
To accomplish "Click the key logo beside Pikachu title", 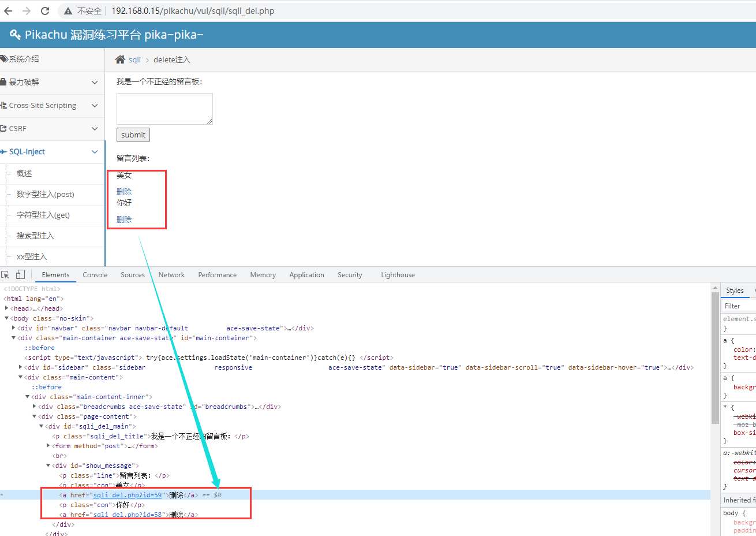I will coord(15,35).
